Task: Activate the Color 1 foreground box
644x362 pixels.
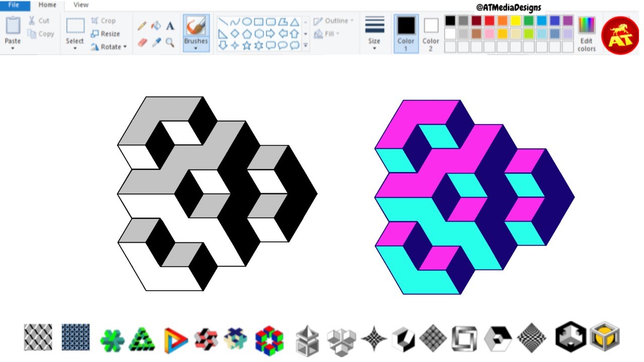Action: (x=406, y=34)
